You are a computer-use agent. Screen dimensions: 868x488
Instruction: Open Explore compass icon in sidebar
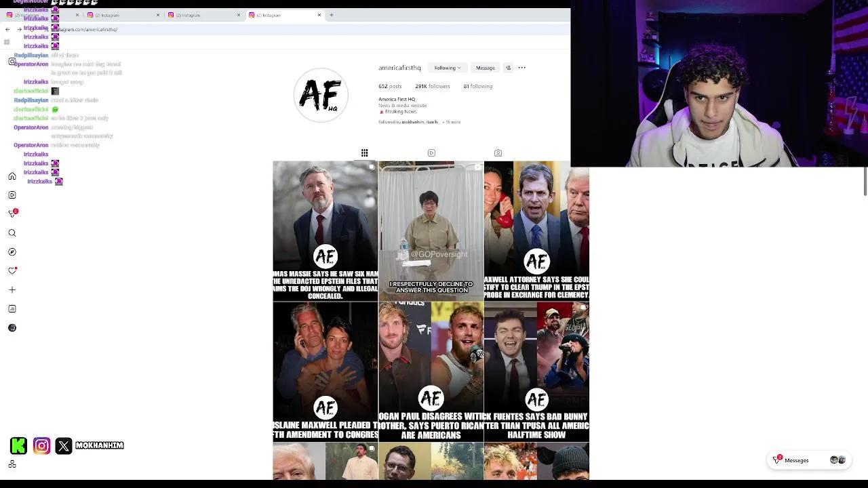pos(12,252)
